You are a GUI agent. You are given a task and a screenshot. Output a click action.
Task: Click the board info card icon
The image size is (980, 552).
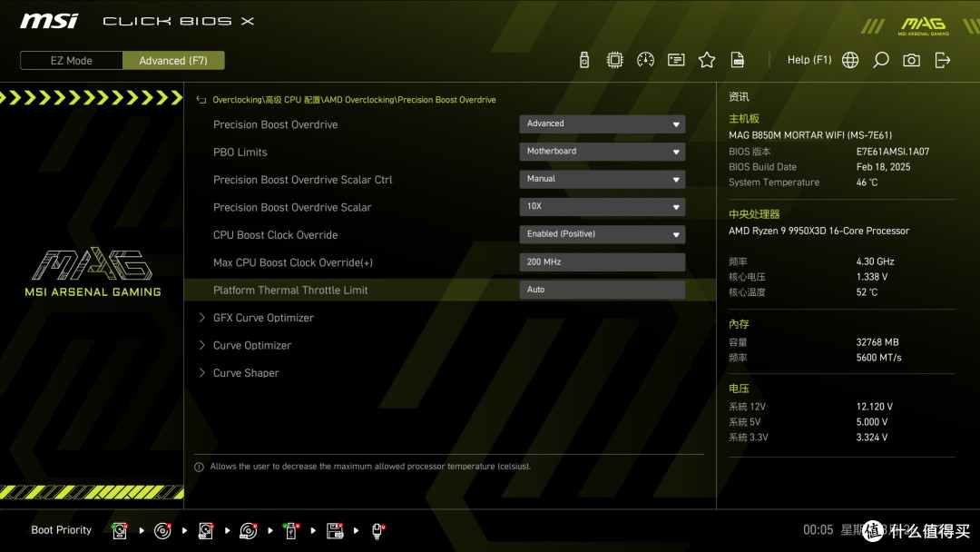[x=676, y=60]
